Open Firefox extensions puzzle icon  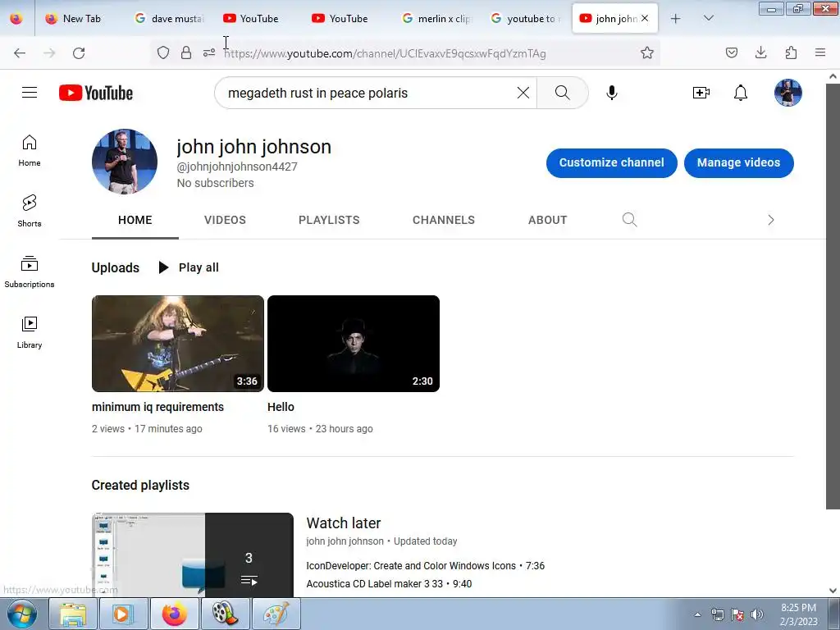791,52
